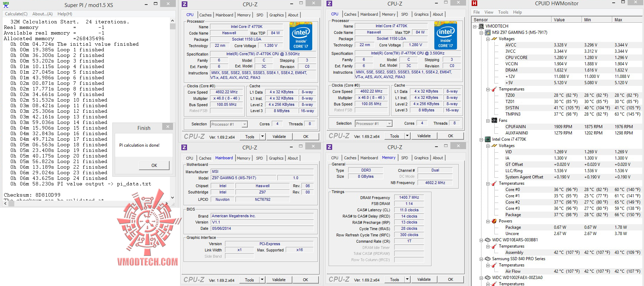
Task: Click the Model field showing Z97 GAMING 5 (MS-7917)
Action: pyautogui.click(x=244, y=178)
